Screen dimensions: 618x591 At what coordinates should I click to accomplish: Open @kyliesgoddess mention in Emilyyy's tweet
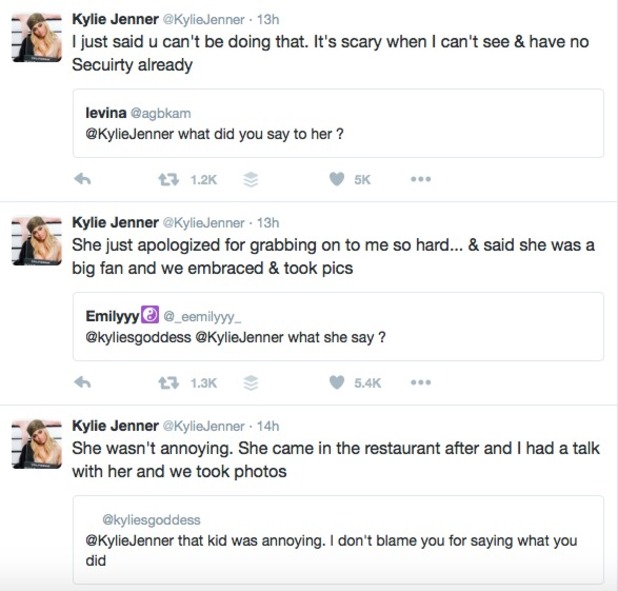(x=138, y=337)
